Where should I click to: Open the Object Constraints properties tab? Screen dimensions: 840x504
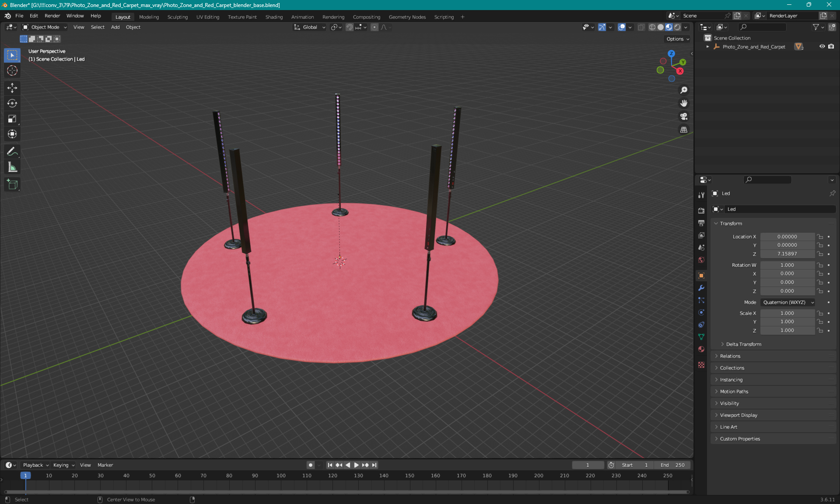click(x=701, y=325)
